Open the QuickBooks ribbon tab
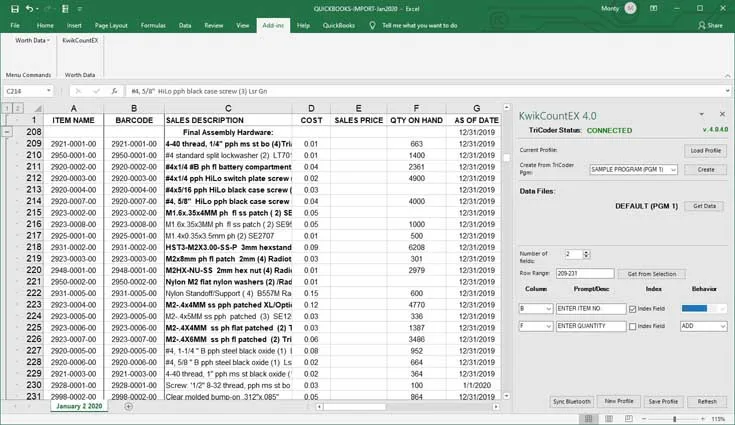The height and width of the screenshot is (425, 735). (338, 25)
